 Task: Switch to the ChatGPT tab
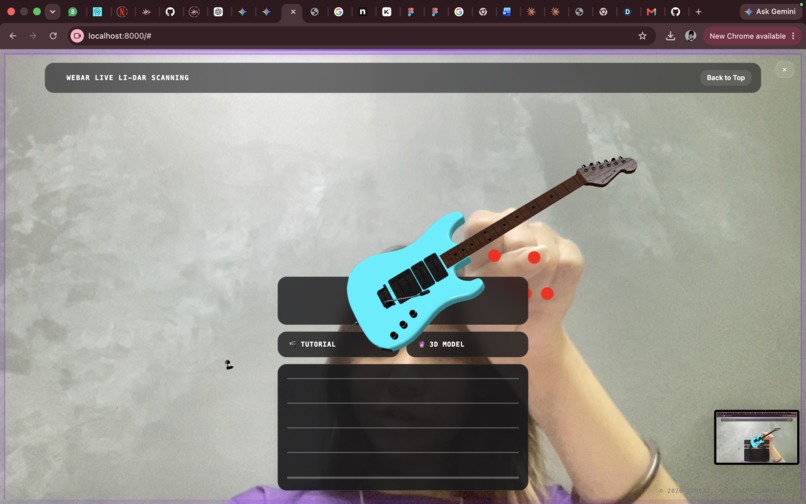[218, 12]
